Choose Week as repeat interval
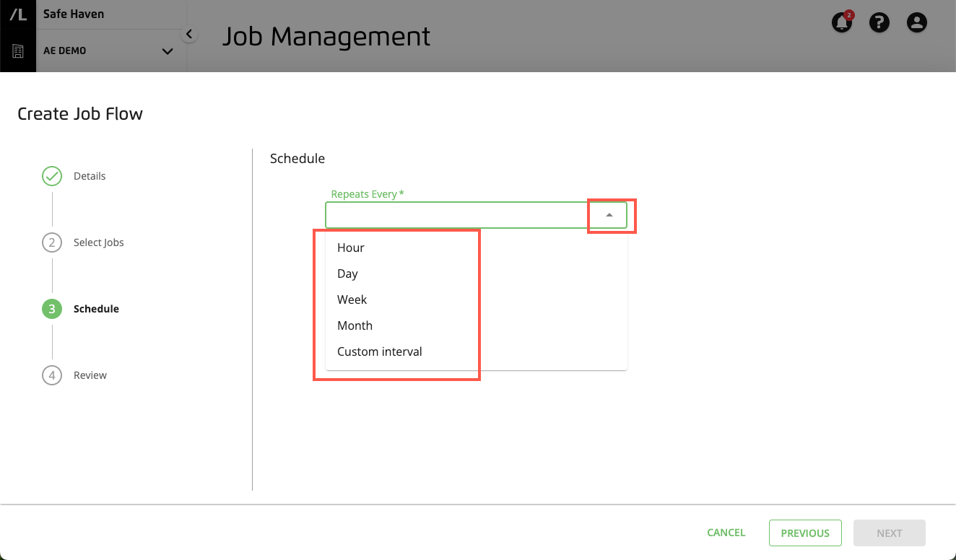956x560 pixels. tap(477, 299)
